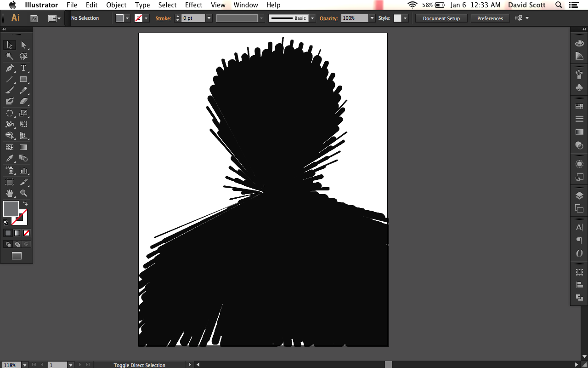This screenshot has width=588, height=368.
Task: Select the Free Transform tool
Action: tap(23, 124)
